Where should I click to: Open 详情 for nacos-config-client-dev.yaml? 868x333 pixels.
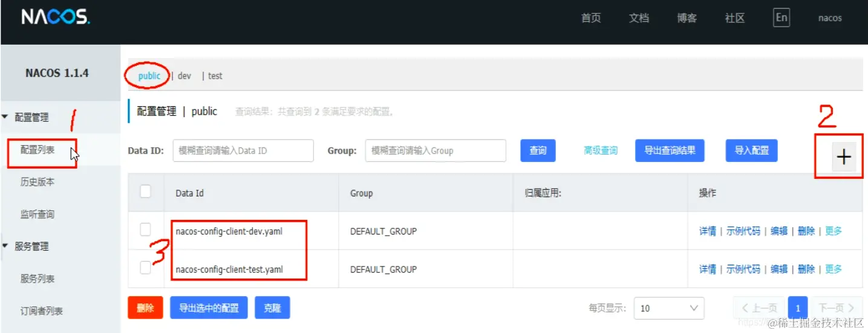point(708,231)
